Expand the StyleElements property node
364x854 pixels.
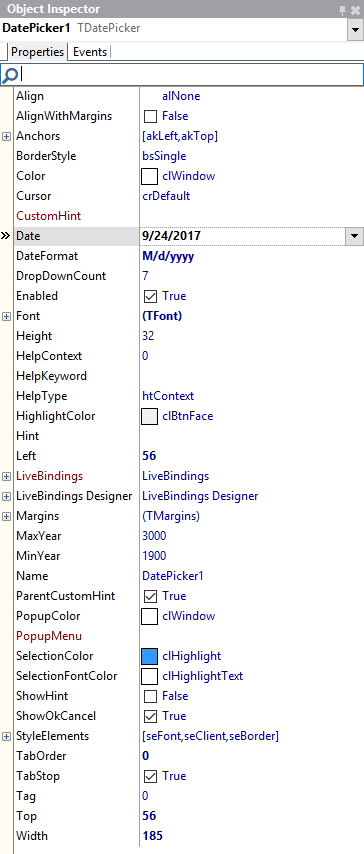(7, 736)
